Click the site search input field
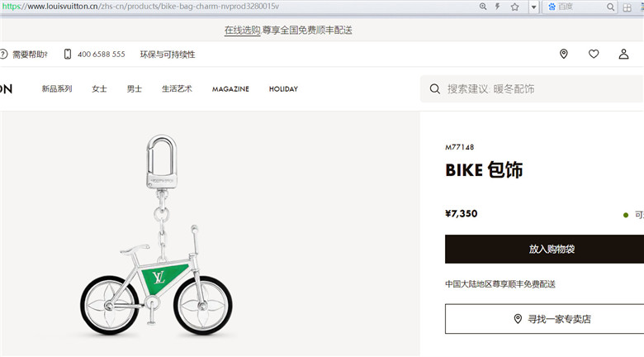Screen dimensions: 644x357 pyautogui.click(x=533, y=89)
